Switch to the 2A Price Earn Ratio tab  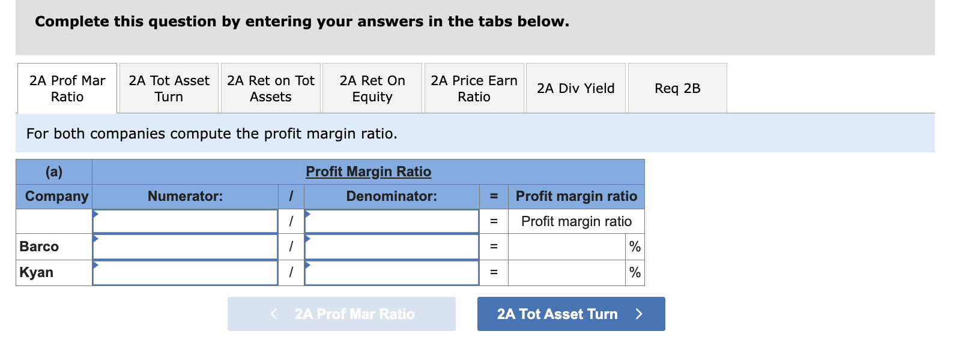click(x=473, y=88)
